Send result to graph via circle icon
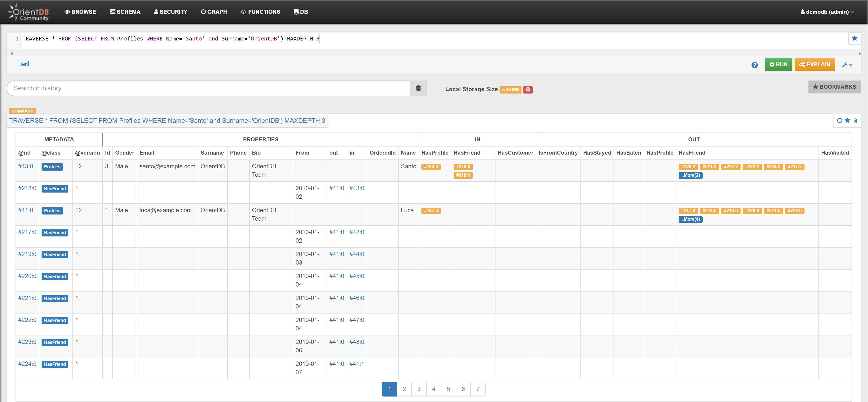868x402 pixels. coord(839,121)
